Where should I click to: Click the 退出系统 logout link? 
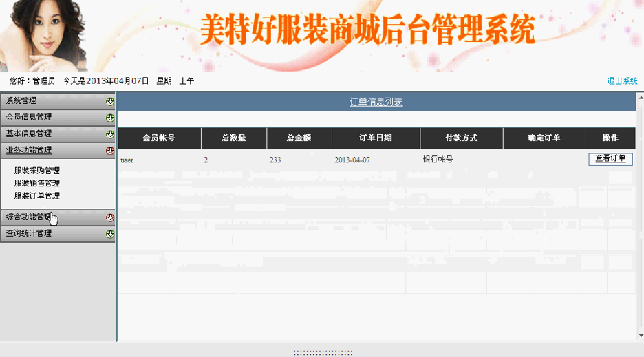click(x=622, y=81)
